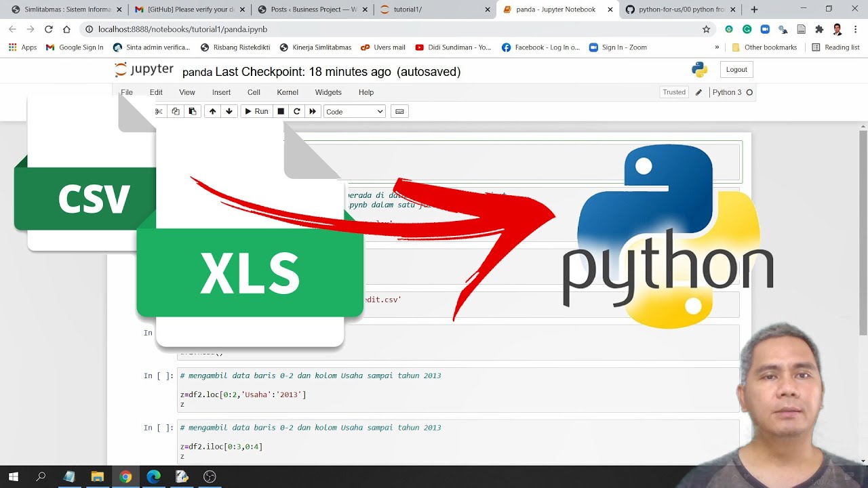
Task: Open the Windows Start menu
Action: coord(13,476)
